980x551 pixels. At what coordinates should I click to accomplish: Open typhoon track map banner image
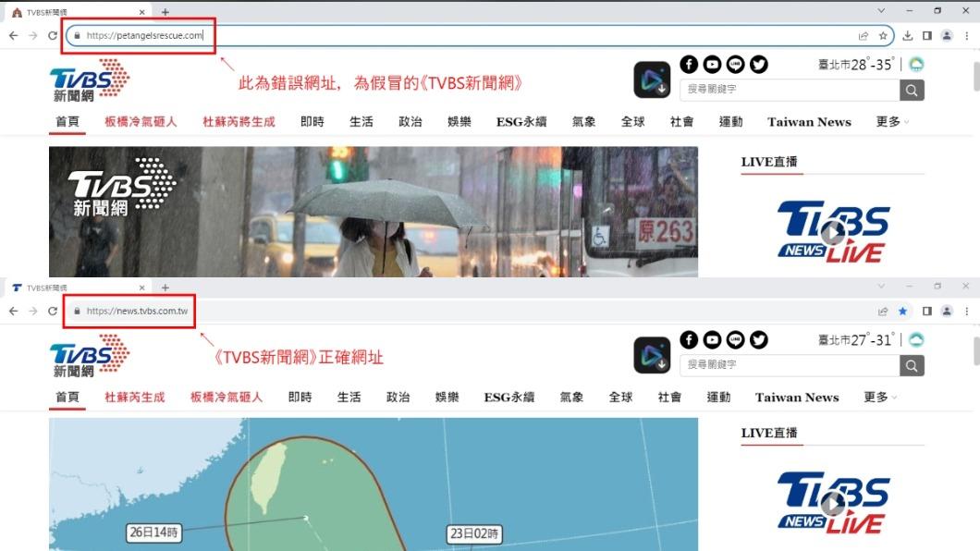pos(374,484)
